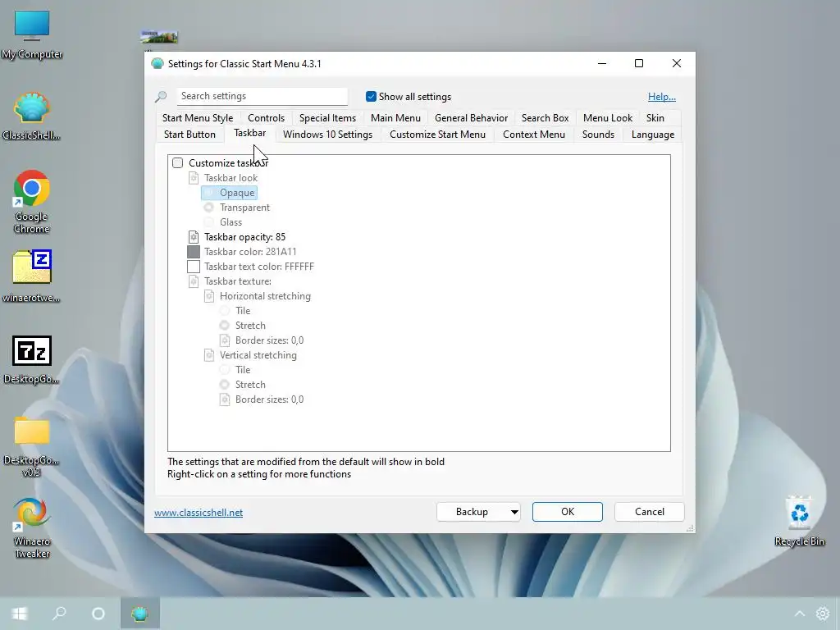Show hidden tray icons chevron
The width and height of the screenshot is (840, 630).
coord(799,614)
